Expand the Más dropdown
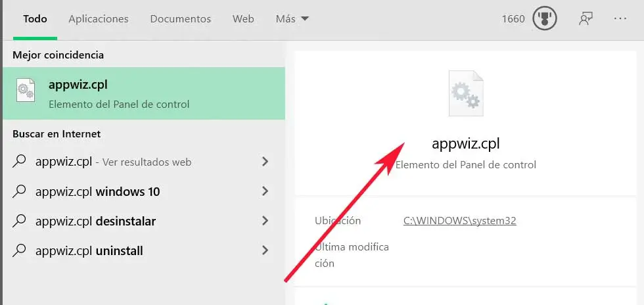 pyautogui.click(x=292, y=19)
